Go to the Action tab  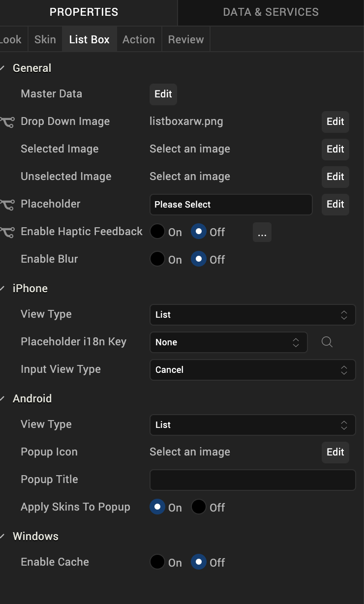(x=138, y=40)
